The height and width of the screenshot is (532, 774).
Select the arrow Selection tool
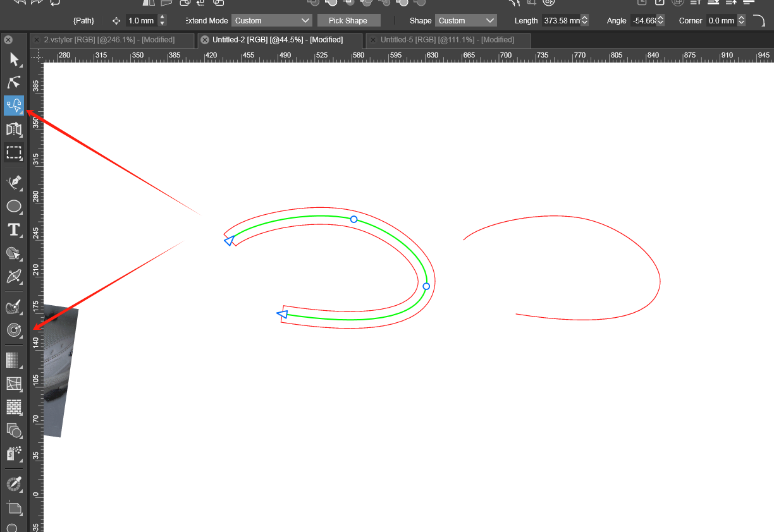14,60
